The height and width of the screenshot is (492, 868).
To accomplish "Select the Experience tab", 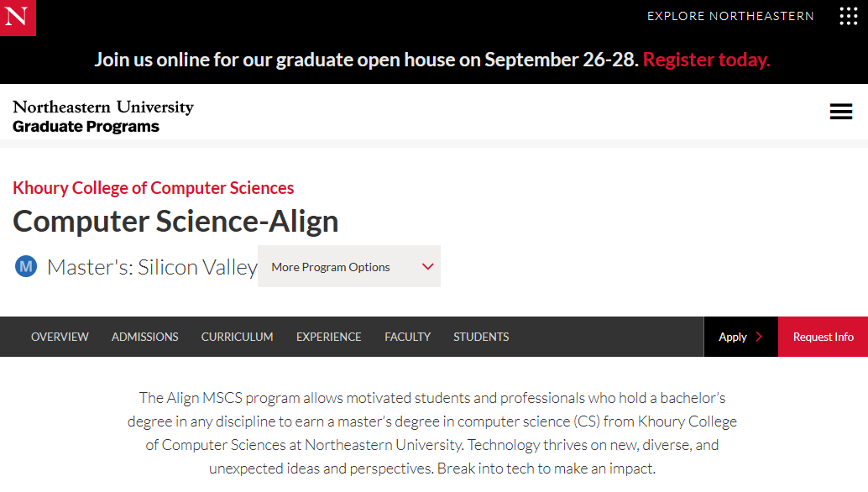I will coord(329,337).
